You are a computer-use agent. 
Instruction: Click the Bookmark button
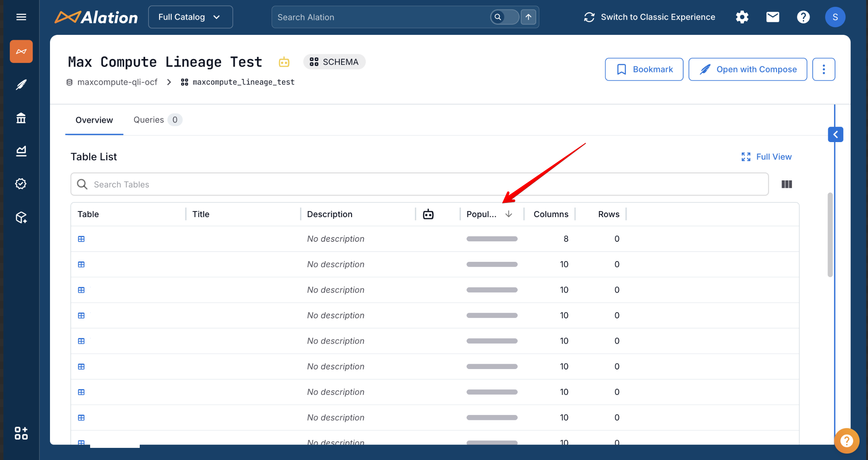click(644, 69)
